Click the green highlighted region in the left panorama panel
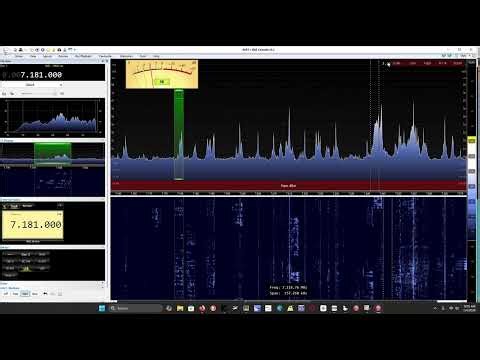The image size is (480, 360). (53, 154)
